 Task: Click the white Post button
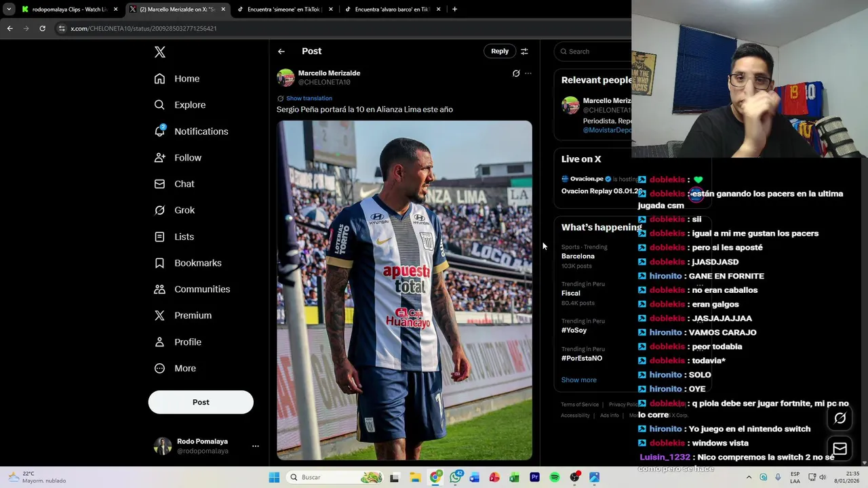201,402
